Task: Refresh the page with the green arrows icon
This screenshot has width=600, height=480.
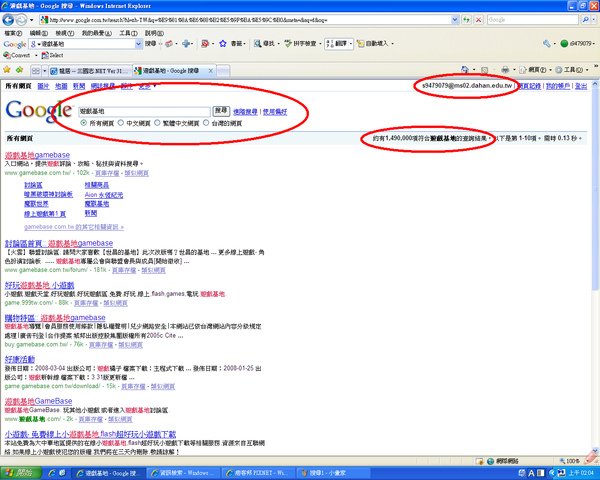Action: tap(466, 20)
